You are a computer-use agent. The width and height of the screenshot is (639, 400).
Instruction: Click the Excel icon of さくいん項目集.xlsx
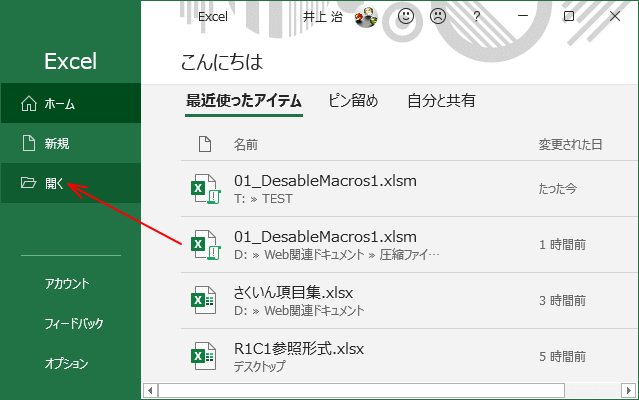[203, 301]
